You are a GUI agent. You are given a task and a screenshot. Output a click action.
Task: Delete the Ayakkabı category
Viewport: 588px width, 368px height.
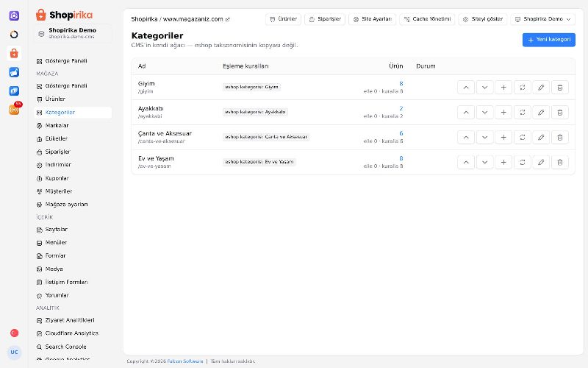pos(560,113)
